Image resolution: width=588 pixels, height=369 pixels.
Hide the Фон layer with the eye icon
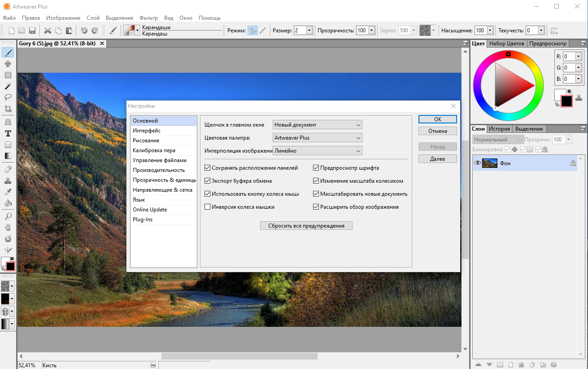click(477, 163)
